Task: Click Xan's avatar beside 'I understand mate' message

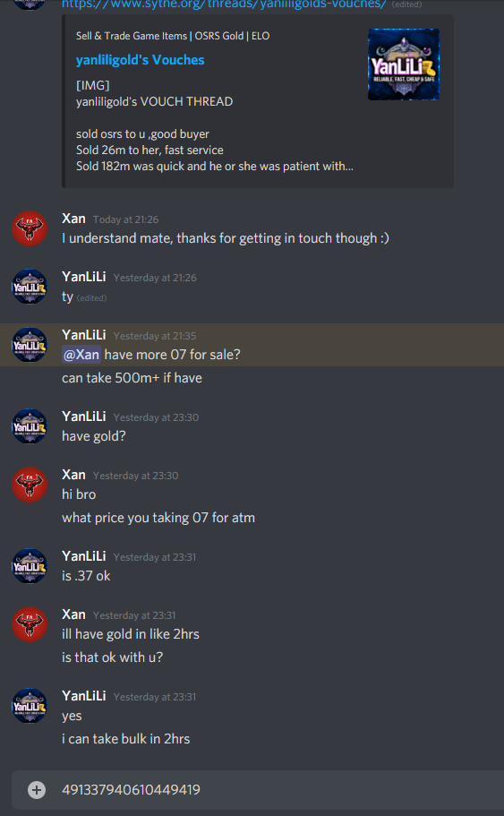Action: [x=30, y=228]
